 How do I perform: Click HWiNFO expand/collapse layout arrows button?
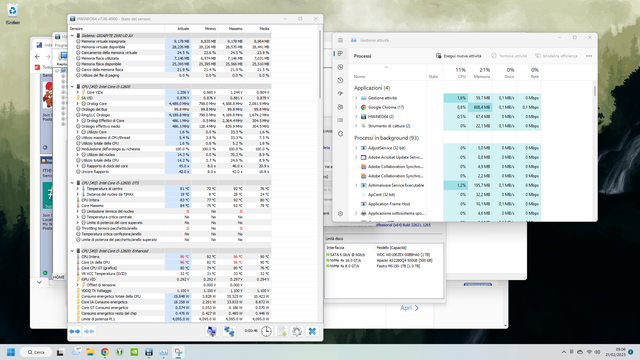(74, 331)
